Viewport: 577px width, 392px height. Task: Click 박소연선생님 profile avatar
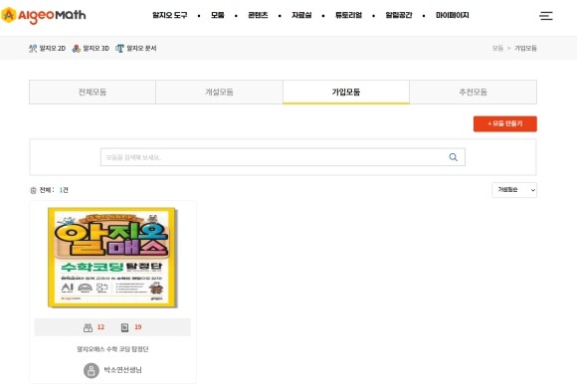point(92,371)
